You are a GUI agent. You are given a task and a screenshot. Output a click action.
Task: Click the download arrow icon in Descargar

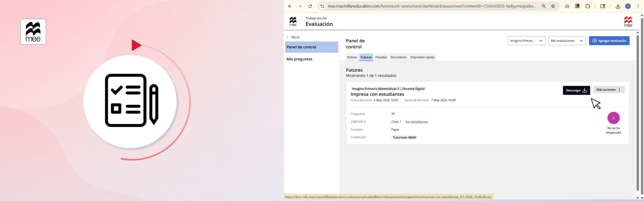tap(585, 90)
